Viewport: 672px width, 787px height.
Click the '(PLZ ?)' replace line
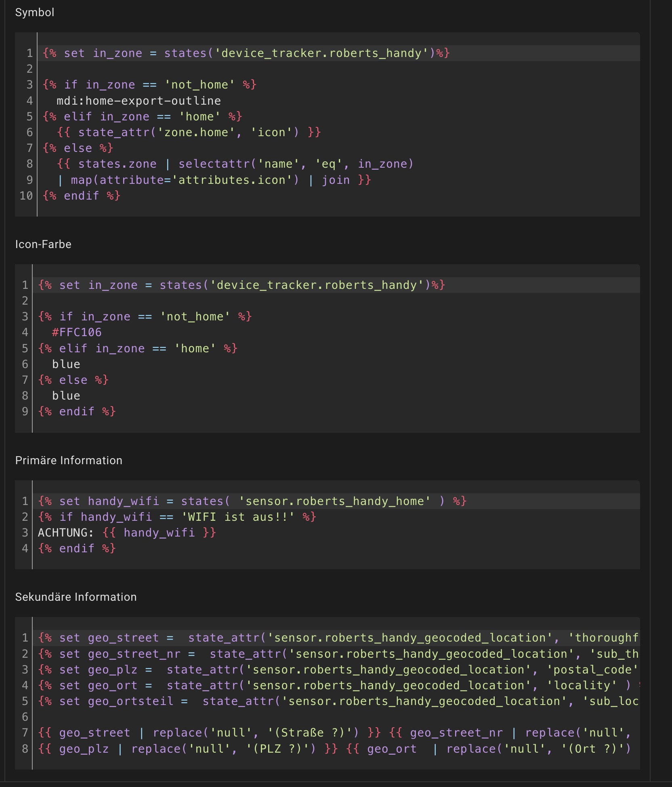click(x=335, y=749)
